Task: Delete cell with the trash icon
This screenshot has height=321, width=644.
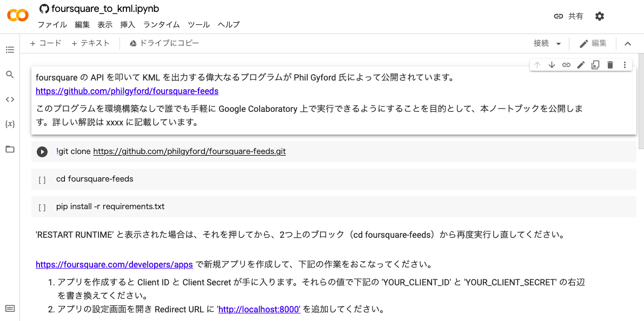Action: click(x=610, y=64)
